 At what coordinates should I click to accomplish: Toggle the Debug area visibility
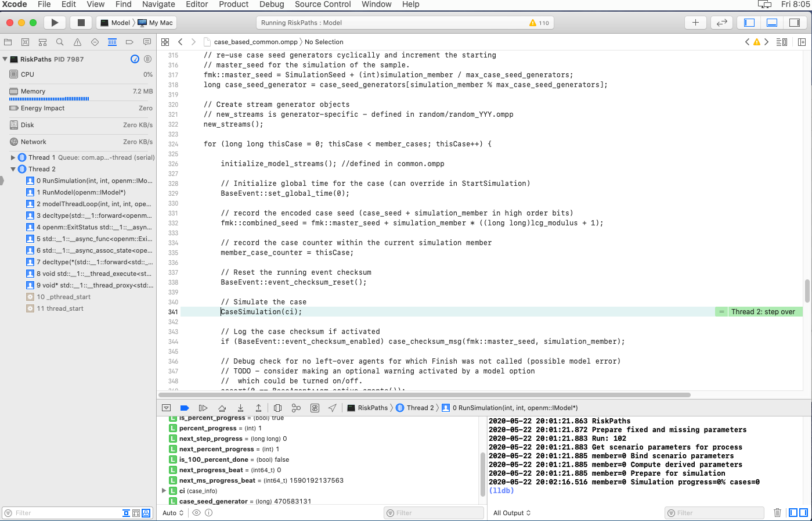point(772,23)
